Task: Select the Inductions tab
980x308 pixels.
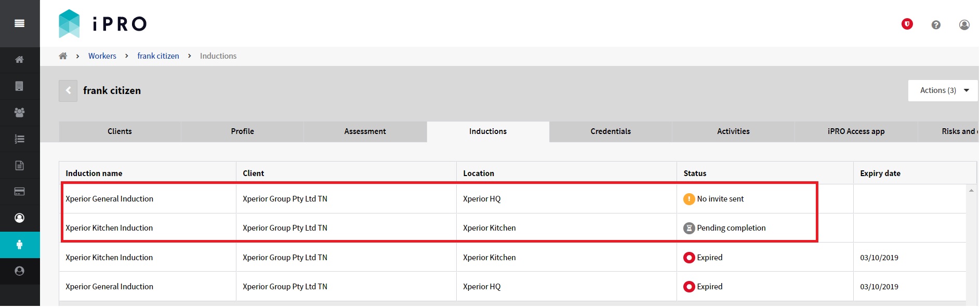Action: [x=488, y=131]
